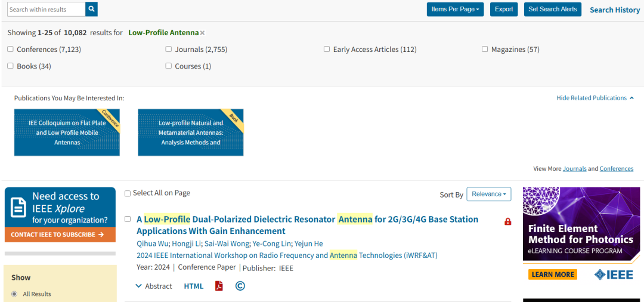Click the red lock access icon

click(507, 222)
